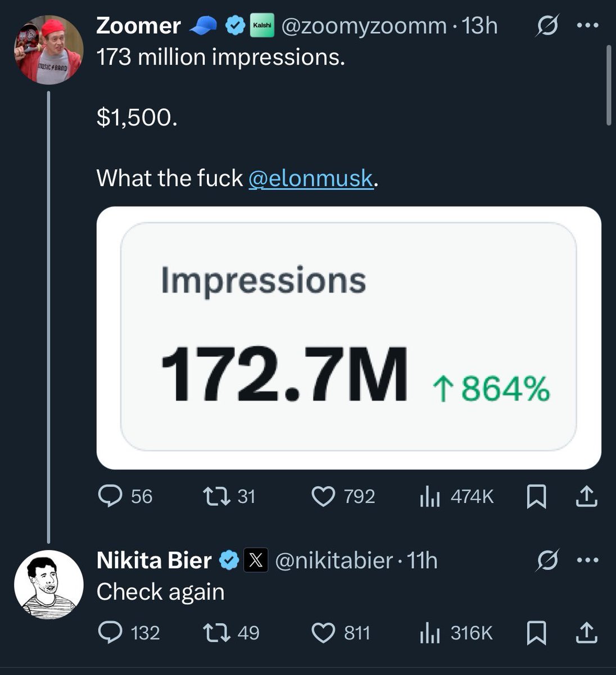The image size is (616, 675).
Task: Open more options menu on Zoomer's post
Action: (x=587, y=26)
